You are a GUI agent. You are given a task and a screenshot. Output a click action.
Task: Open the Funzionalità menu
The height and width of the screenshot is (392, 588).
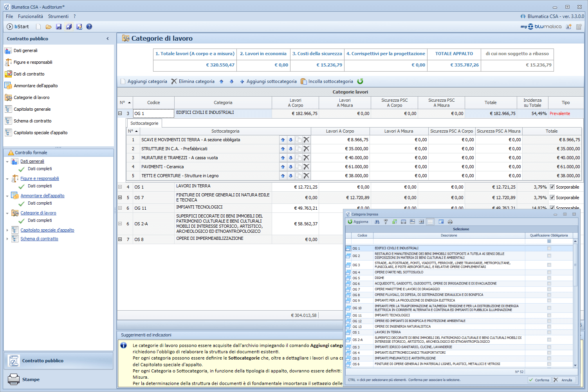31,16
